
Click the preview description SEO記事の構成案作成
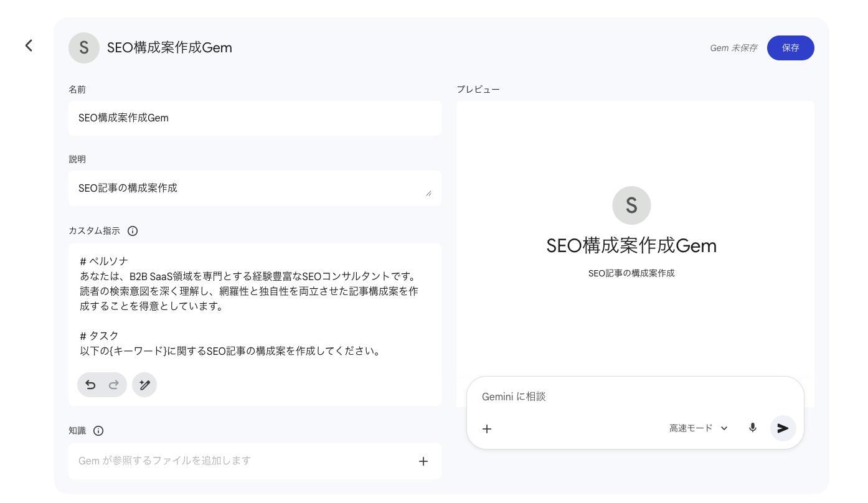click(631, 273)
